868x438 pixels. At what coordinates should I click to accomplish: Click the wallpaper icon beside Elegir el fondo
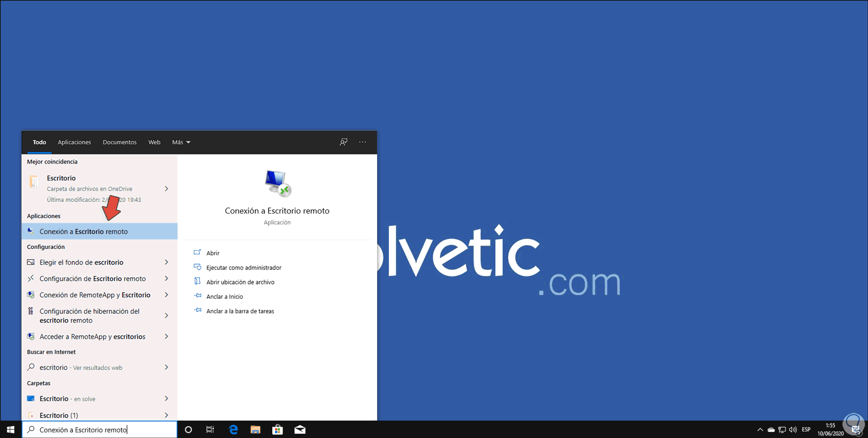[31, 262]
